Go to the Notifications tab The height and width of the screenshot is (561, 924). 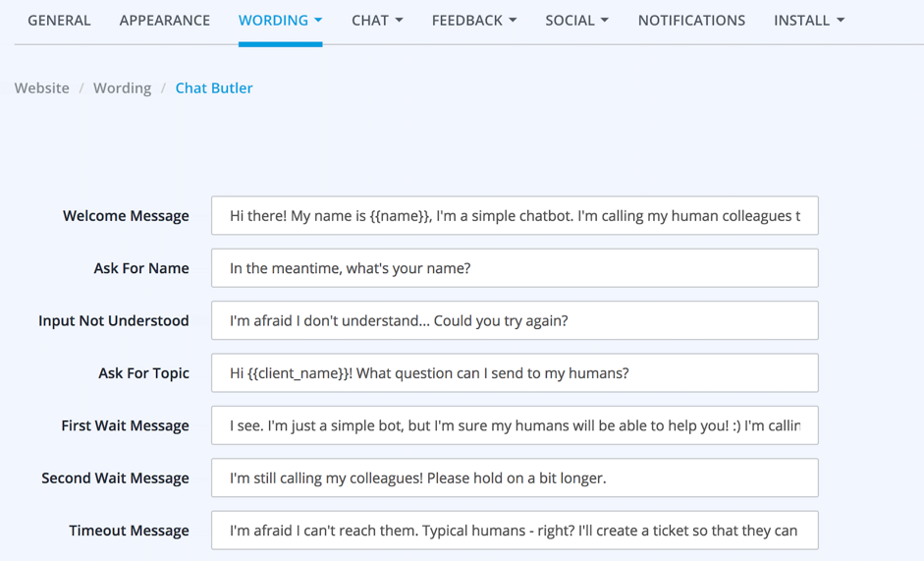click(x=692, y=21)
